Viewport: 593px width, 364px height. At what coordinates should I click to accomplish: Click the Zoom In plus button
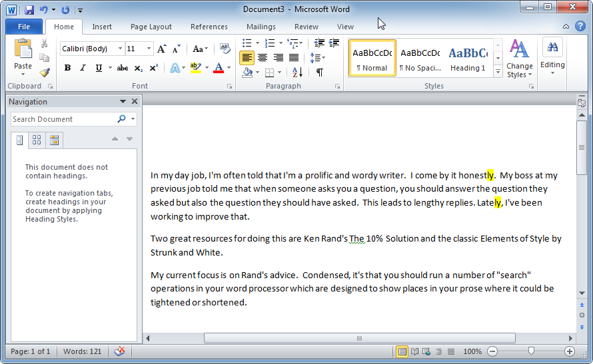click(x=570, y=351)
